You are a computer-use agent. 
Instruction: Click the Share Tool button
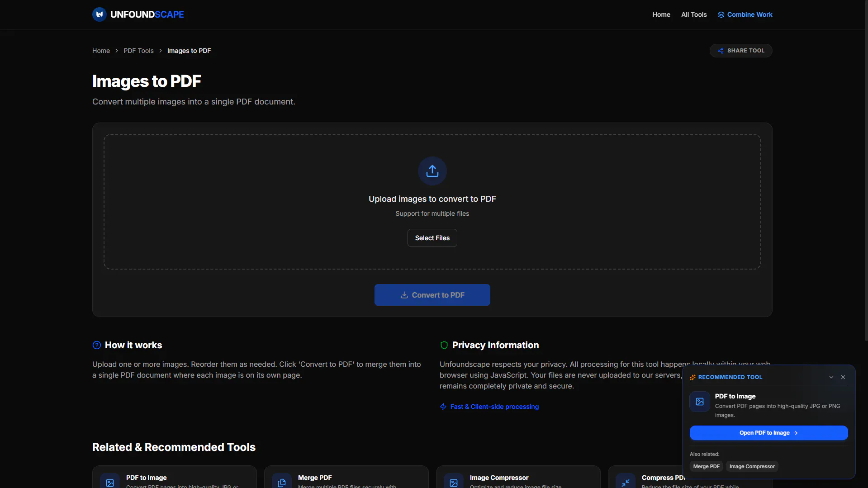pyautogui.click(x=741, y=51)
